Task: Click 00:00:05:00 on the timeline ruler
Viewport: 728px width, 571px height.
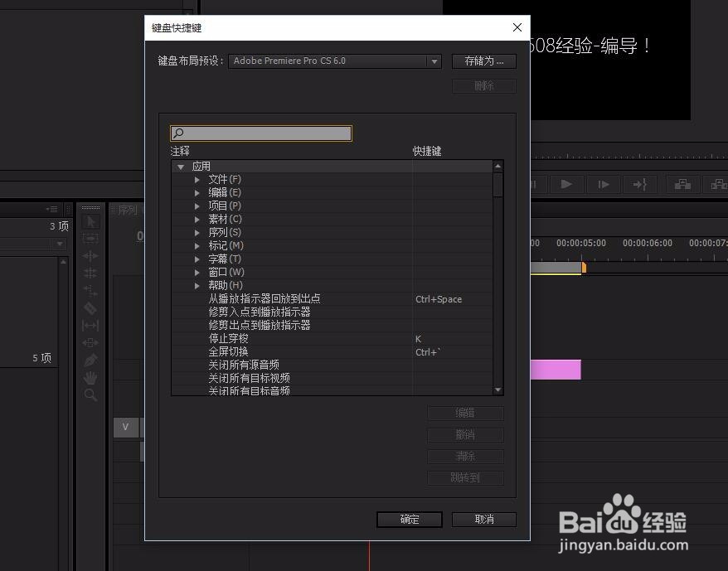Action: pyautogui.click(x=580, y=243)
